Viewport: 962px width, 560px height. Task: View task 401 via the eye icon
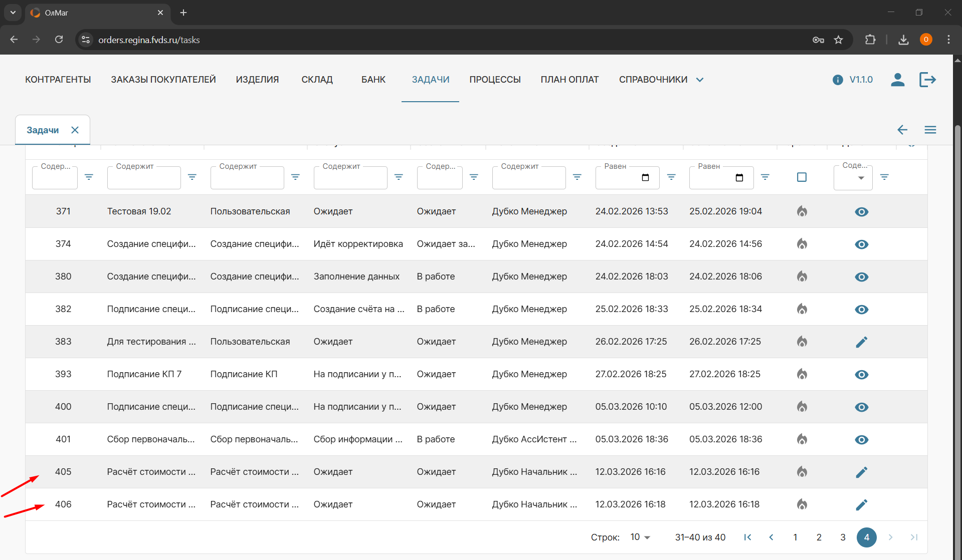(x=861, y=440)
